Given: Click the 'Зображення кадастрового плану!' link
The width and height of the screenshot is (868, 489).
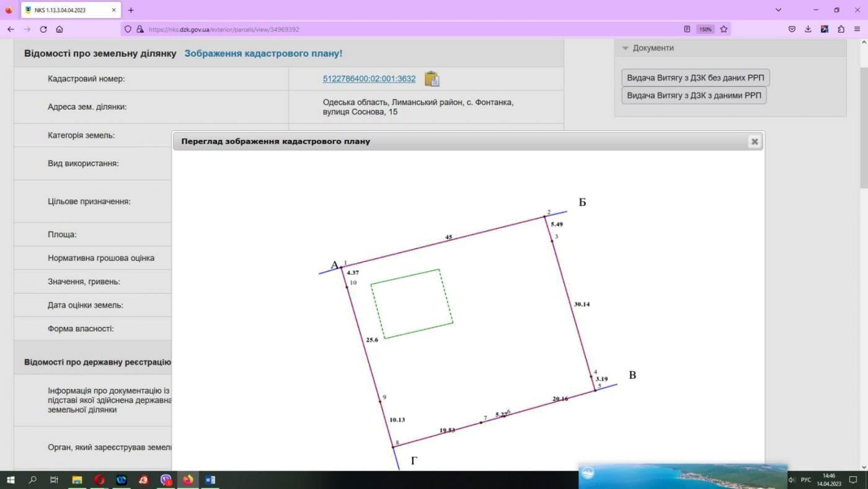Looking at the screenshot, I should tap(263, 53).
